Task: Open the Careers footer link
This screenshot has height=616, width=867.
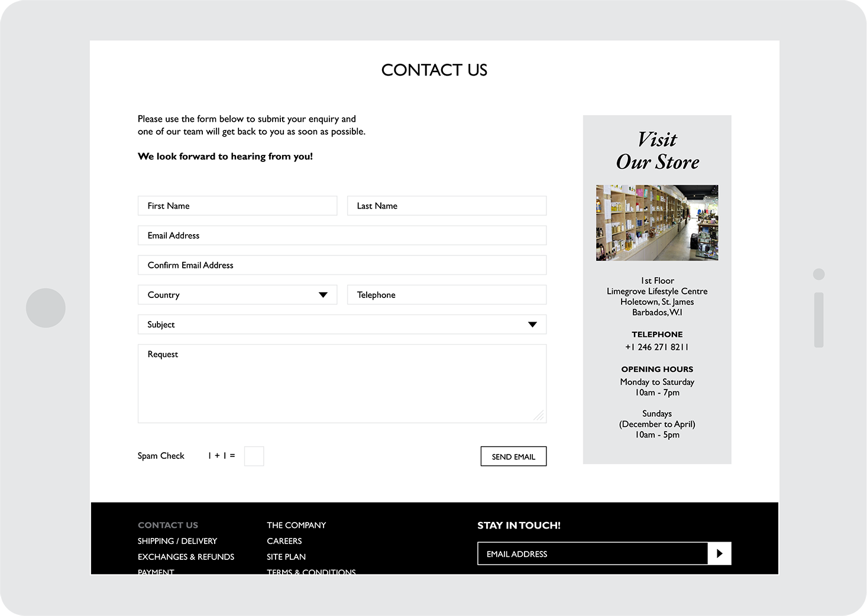Action: pos(284,541)
